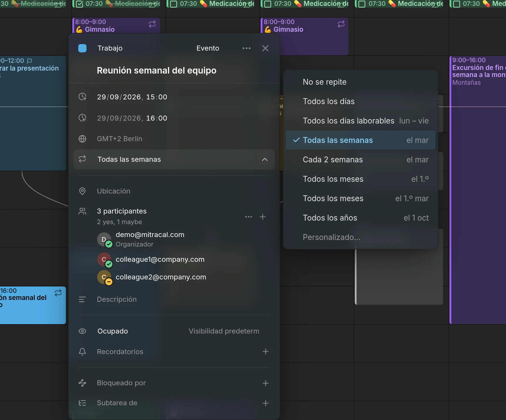Add a new participant with plus icon
Screen dimensions: 506x420
point(263,217)
